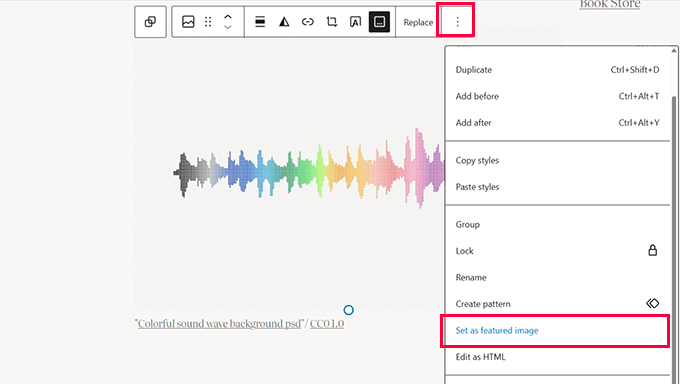Choose Duplicate from the menu
The width and height of the screenshot is (680, 384).
point(558,70)
